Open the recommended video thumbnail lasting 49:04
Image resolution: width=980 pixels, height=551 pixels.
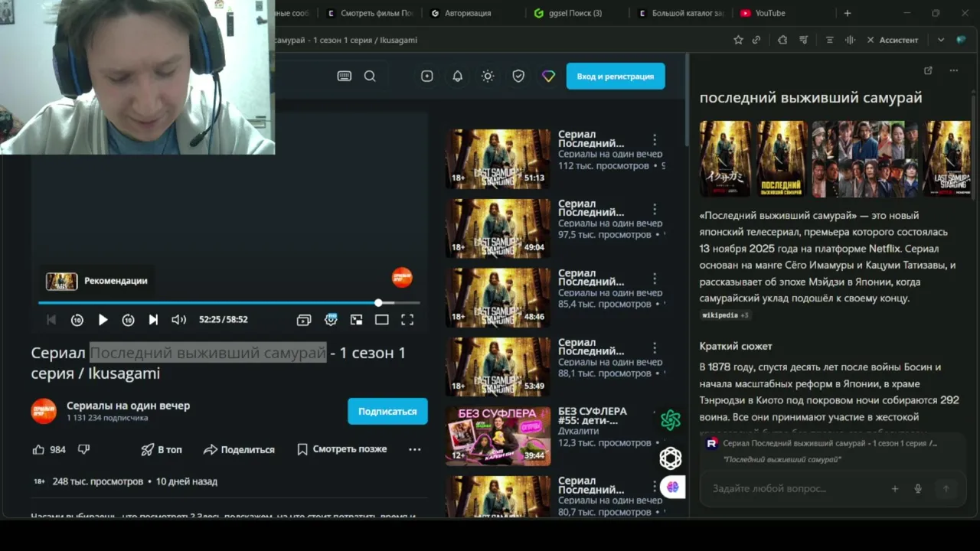[x=498, y=228]
